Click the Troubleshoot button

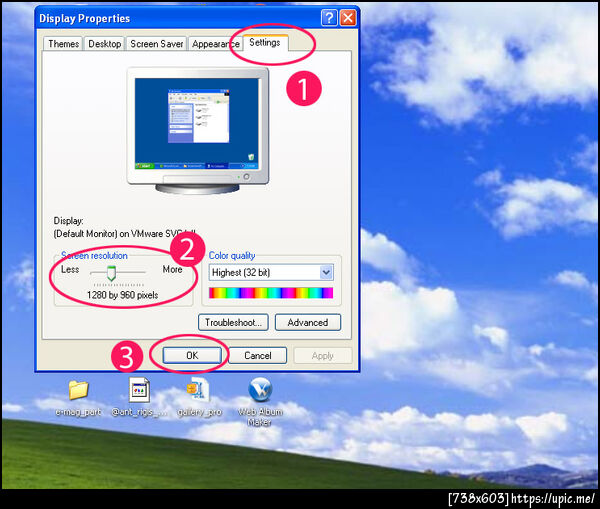(233, 323)
